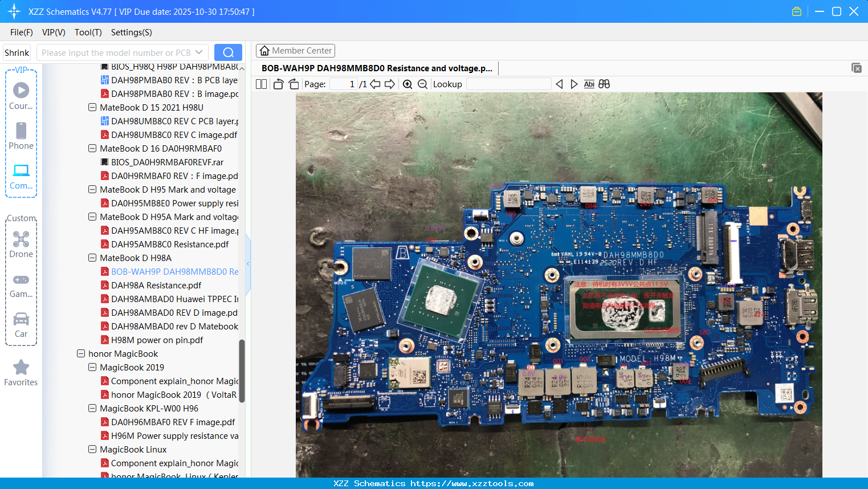Screen dimensions: 868x489
Task: Open DAH98A Resistance.pdf
Action: (x=151, y=285)
